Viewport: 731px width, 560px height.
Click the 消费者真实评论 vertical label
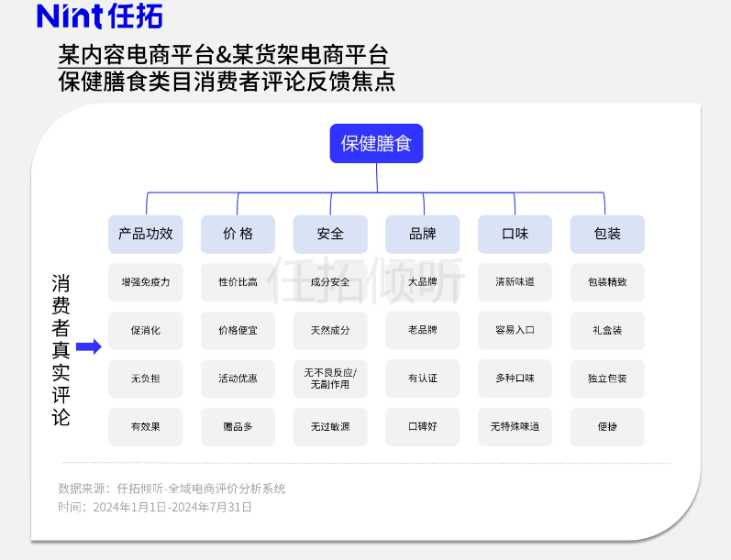point(61,350)
